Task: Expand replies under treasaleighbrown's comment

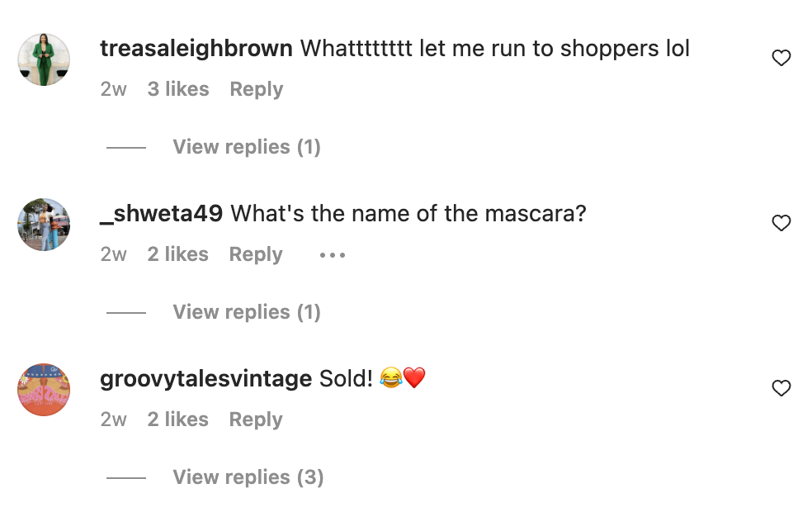Action: [x=246, y=147]
